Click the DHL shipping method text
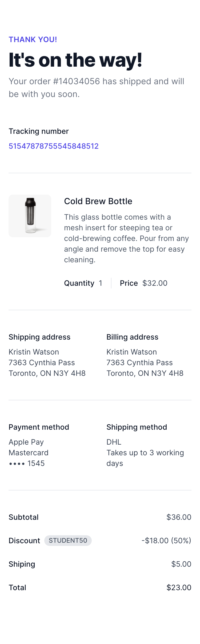The height and width of the screenshot is (644, 200). tap(114, 442)
